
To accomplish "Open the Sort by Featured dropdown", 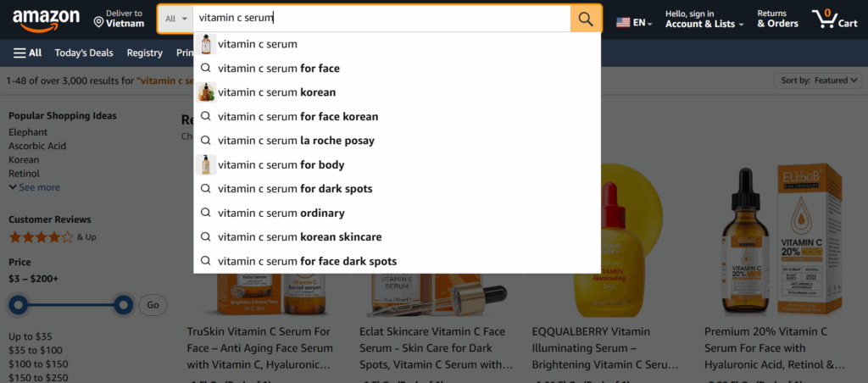I will click(817, 80).
